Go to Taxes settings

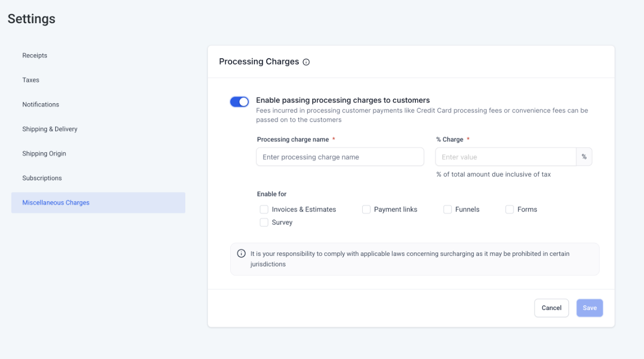point(31,80)
